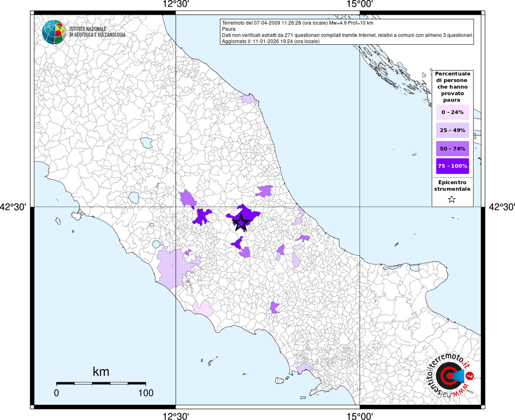The height and width of the screenshot is (420, 515).
Task: Click the Epicentro strumentale legend label
Action: (452, 186)
